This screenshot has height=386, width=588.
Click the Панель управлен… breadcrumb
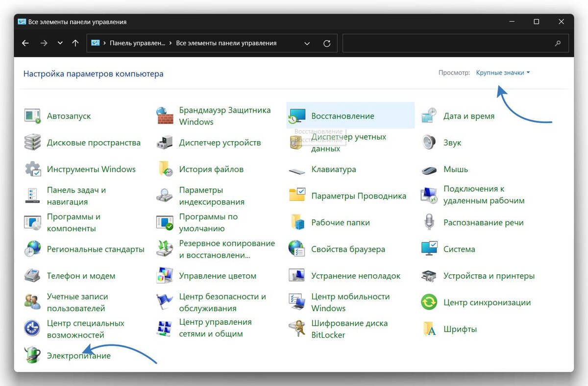(x=138, y=43)
